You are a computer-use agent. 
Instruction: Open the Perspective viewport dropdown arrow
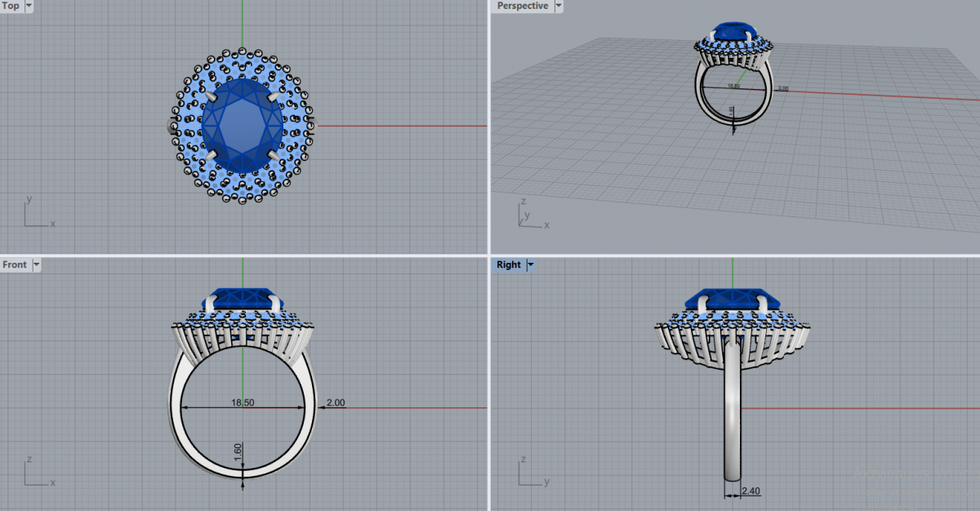559,6
